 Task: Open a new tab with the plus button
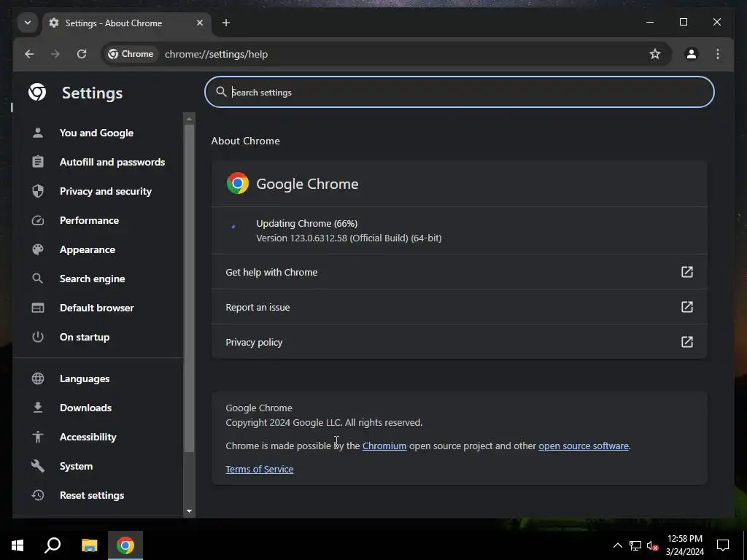coord(226,23)
